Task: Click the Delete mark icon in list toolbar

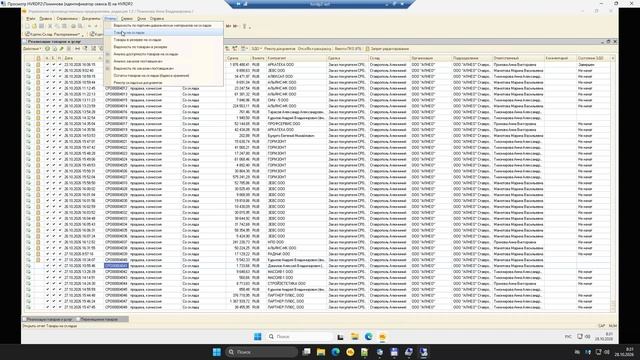Action: coord(69,49)
